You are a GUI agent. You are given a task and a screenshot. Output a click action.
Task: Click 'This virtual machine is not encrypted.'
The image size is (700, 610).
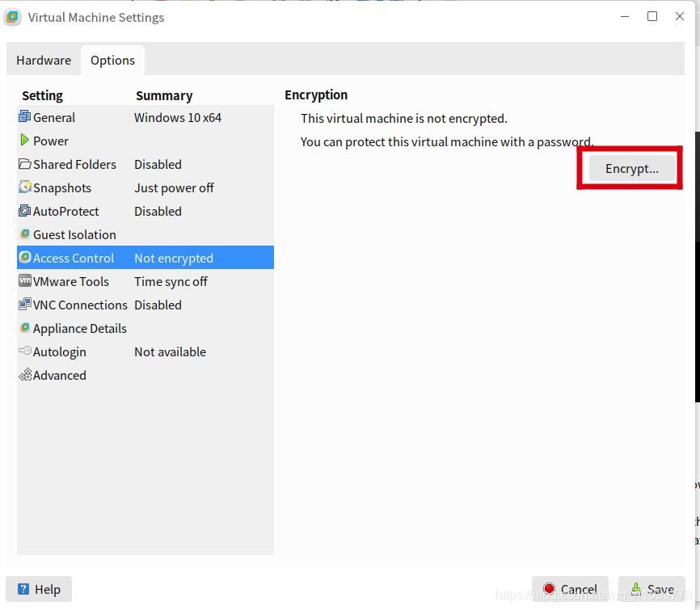point(404,118)
